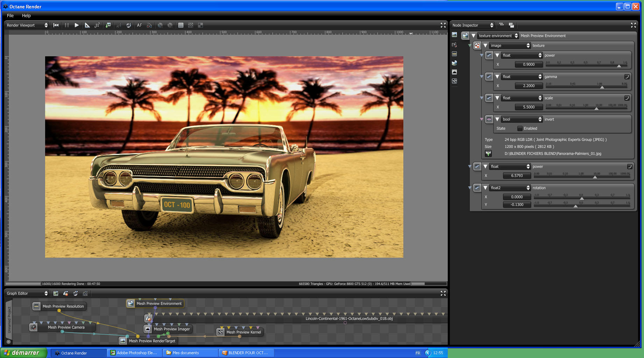The image size is (644, 358).
Task: Open the float2 type dropdown for rotation
Action: coord(510,188)
